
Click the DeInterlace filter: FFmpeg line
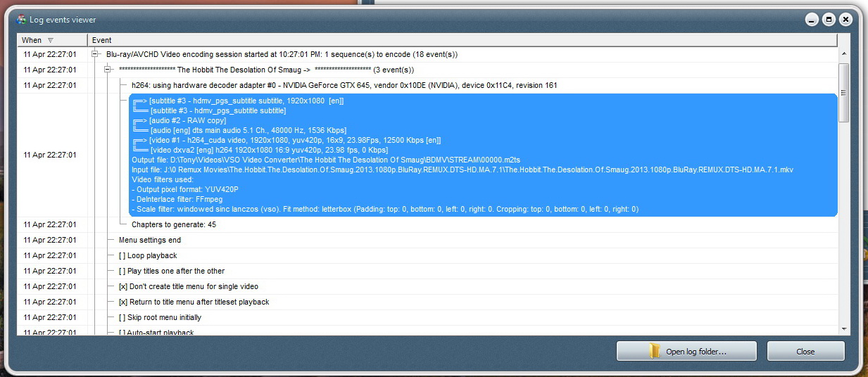click(x=177, y=199)
